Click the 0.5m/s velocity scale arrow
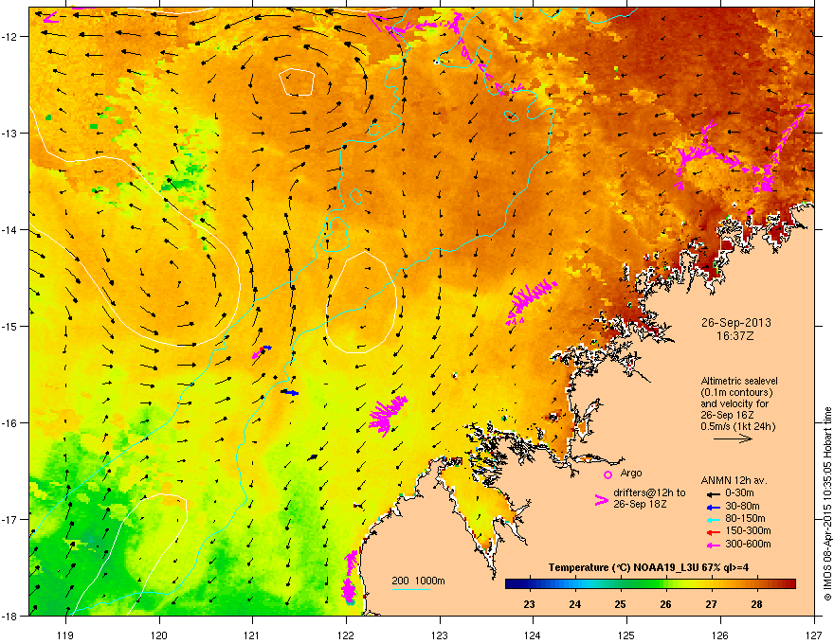The height and width of the screenshot is (644, 834). click(x=733, y=438)
